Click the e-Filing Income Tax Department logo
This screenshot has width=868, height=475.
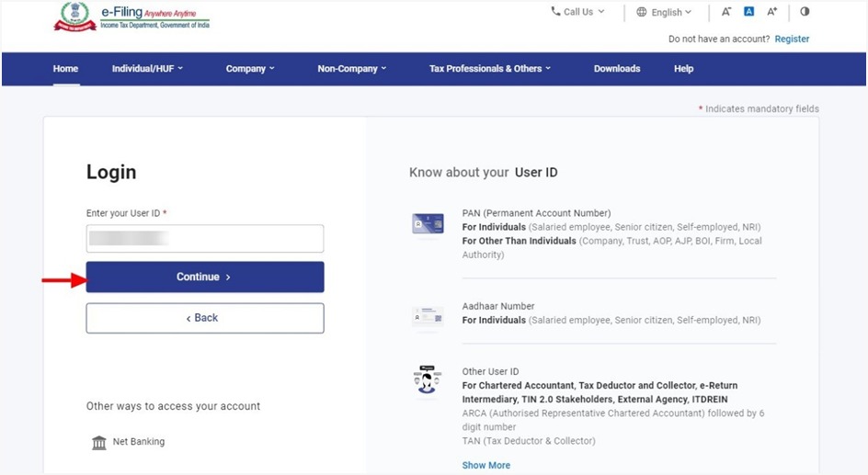(131, 17)
